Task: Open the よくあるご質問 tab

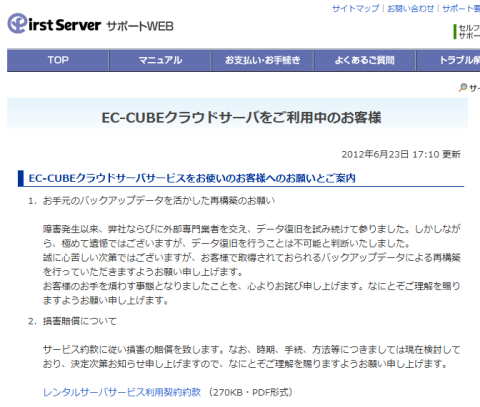Action: pos(365,60)
